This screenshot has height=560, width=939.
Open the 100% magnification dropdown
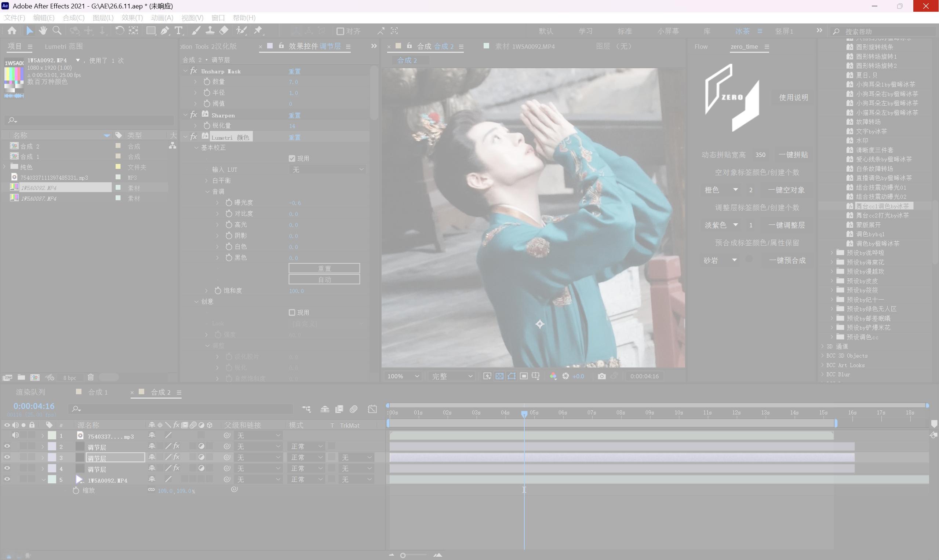403,376
